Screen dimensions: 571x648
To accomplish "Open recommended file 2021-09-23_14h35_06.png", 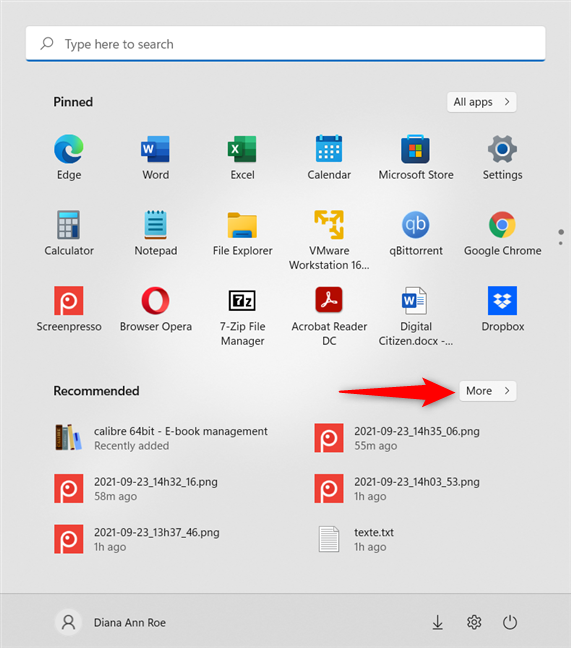I will pyautogui.click(x=397, y=438).
